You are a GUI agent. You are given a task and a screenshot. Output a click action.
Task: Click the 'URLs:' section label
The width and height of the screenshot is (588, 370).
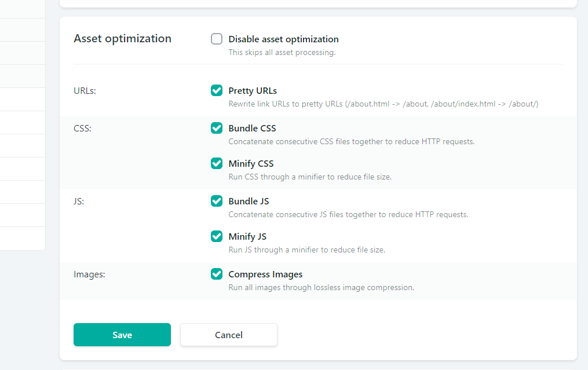[85, 91]
